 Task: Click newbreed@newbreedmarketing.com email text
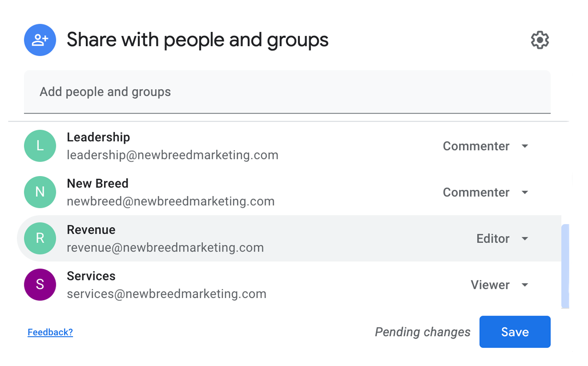point(171,202)
